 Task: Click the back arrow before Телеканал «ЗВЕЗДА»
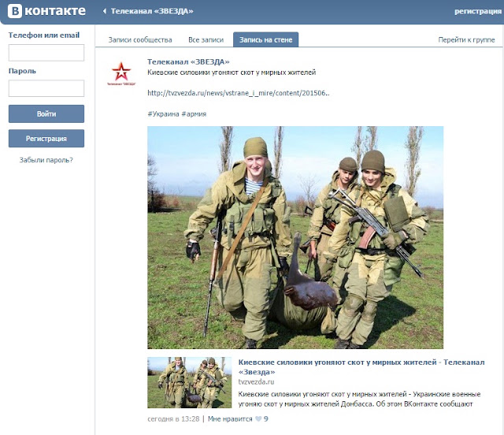(x=105, y=11)
